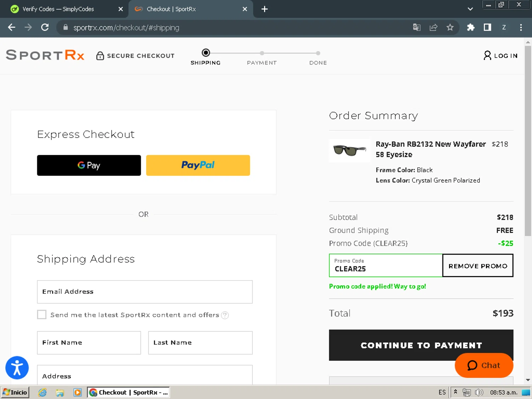This screenshot has height=399, width=532.
Task: Focus the Last Name field
Action: 200,343
